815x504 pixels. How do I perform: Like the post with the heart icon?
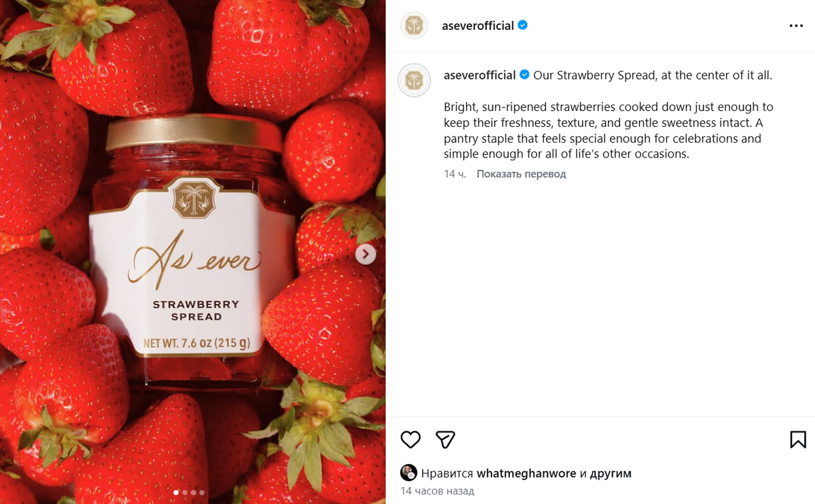[x=410, y=439]
